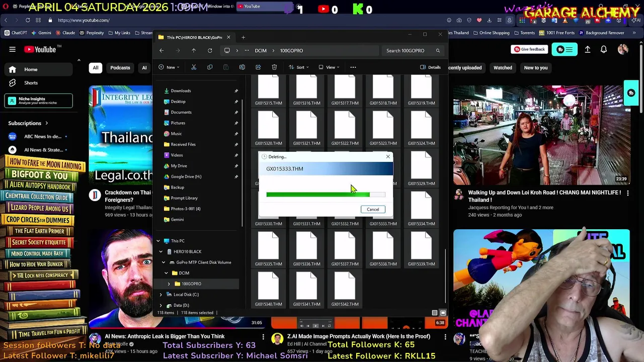Select the 100GOPRO folder in tree
The image size is (644, 362).
pyautogui.click(x=191, y=284)
